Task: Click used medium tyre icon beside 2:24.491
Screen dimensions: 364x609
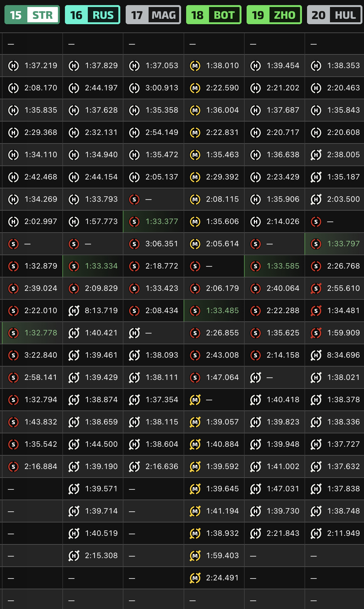Action: tap(195, 578)
